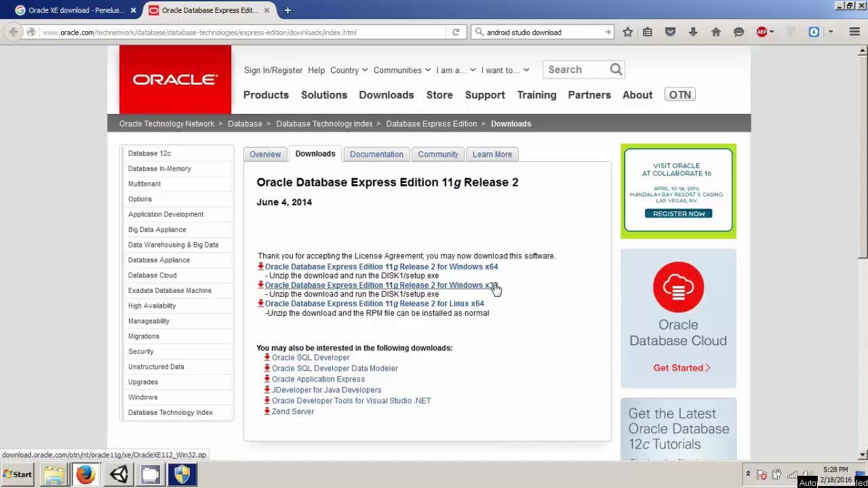
Task: Open the Learn More tab
Action: (492, 154)
